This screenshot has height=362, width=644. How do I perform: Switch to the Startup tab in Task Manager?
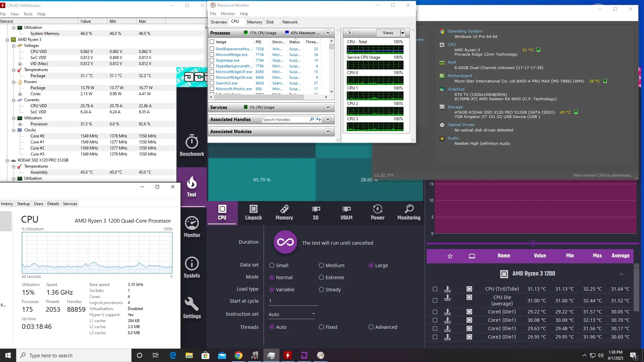tap(23, 203)
